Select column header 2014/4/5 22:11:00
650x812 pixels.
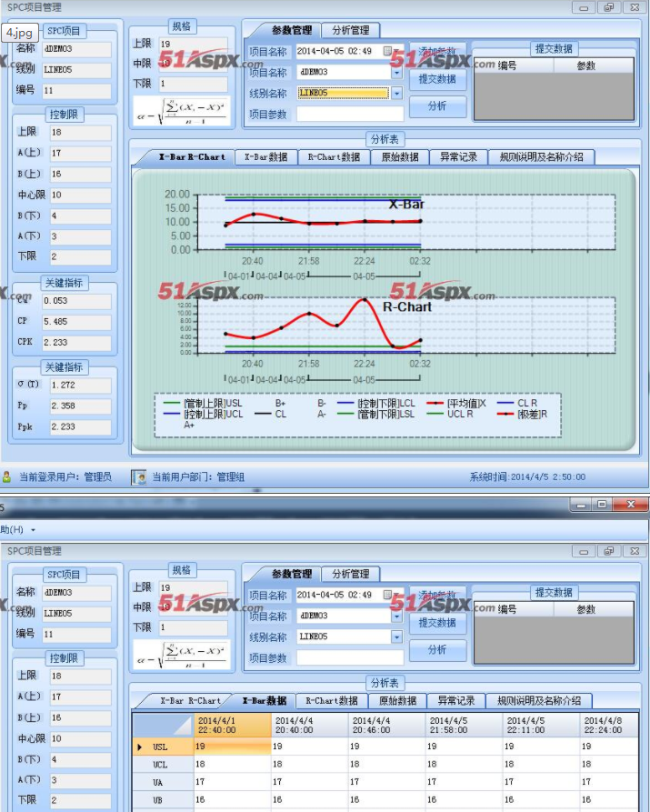pos(541,725)
